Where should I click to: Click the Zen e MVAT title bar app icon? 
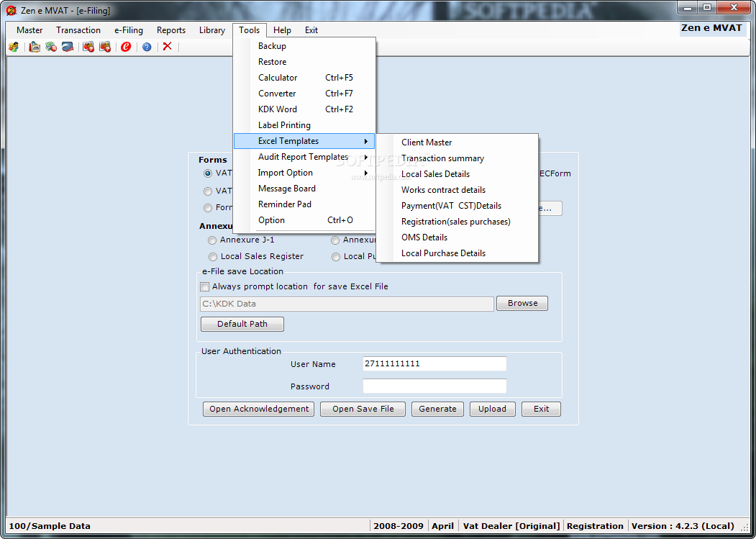tap(11, 10)
